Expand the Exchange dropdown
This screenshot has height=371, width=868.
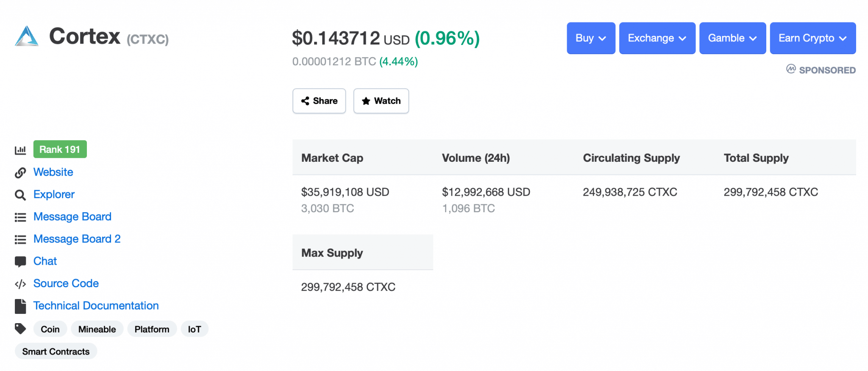click(x=657, y=38)
